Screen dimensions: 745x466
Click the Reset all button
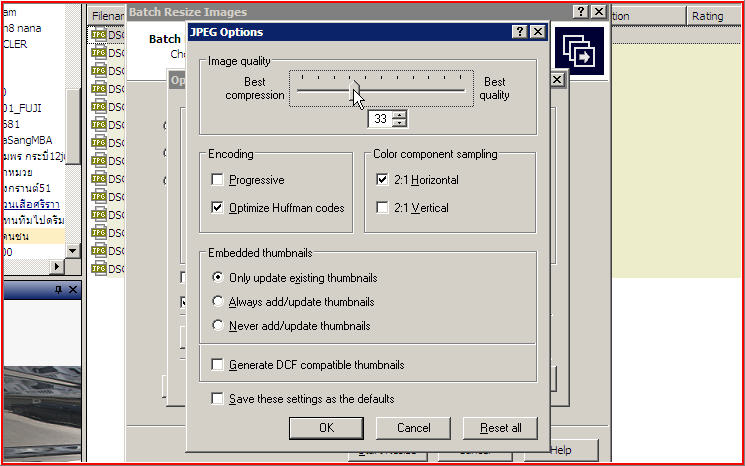[500, 427]
